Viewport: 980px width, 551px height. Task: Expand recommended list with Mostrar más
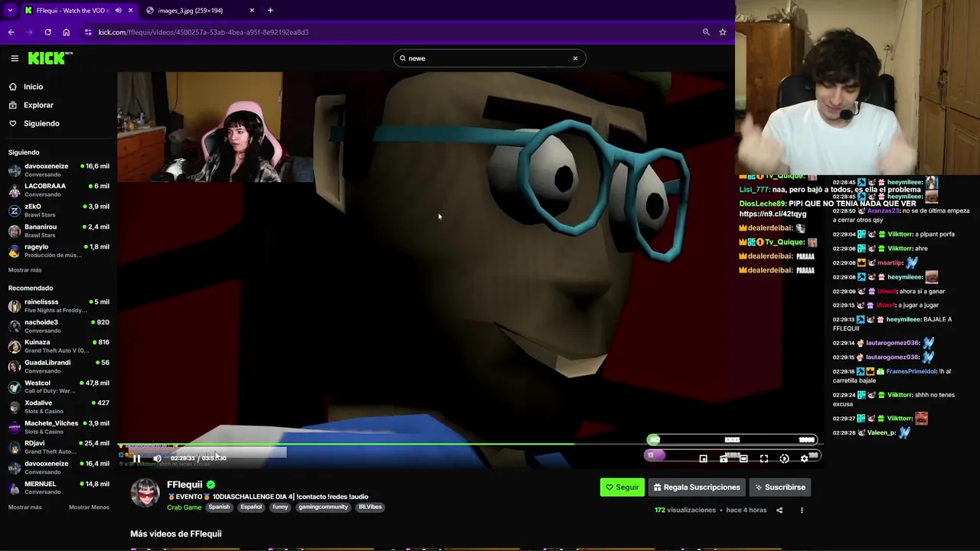(25, 507)
